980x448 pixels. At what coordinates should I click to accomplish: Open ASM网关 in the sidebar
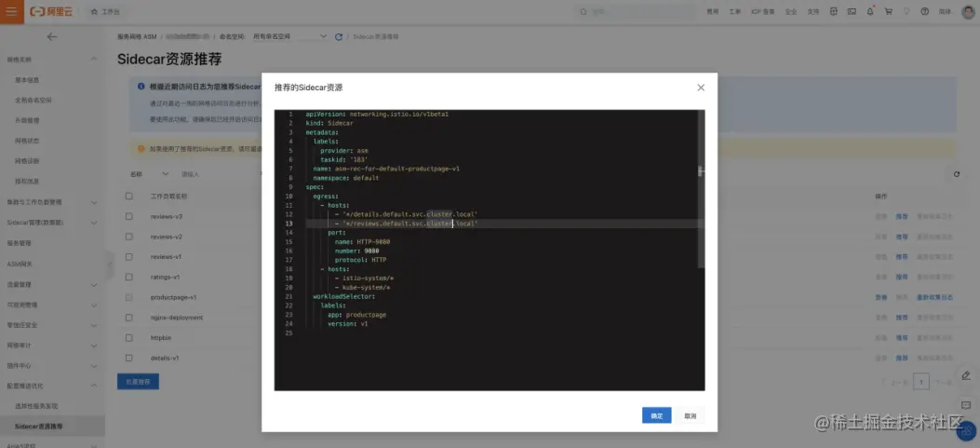[20, 264]
